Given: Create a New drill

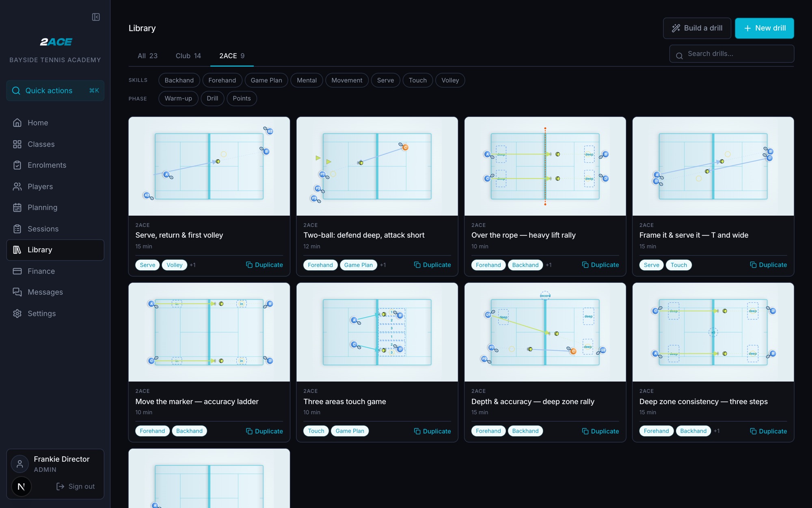Looking at the screenshot, I should click(x=764, y=28).
